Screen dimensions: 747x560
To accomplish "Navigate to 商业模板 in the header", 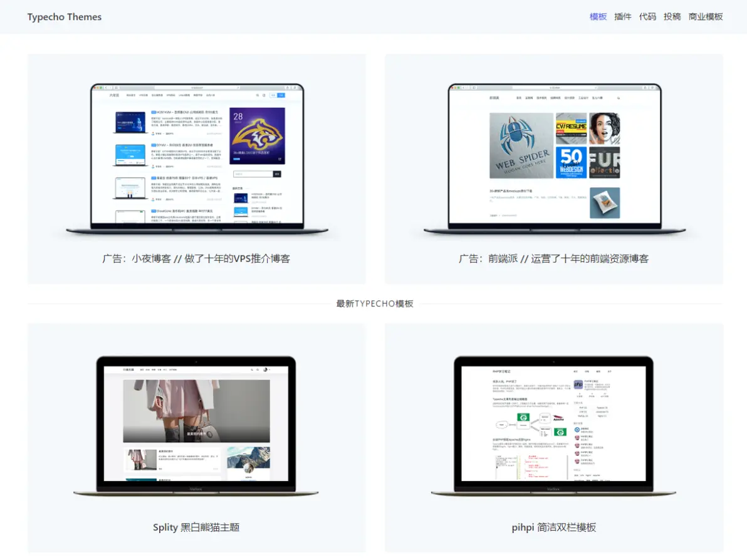I will 705,17.
